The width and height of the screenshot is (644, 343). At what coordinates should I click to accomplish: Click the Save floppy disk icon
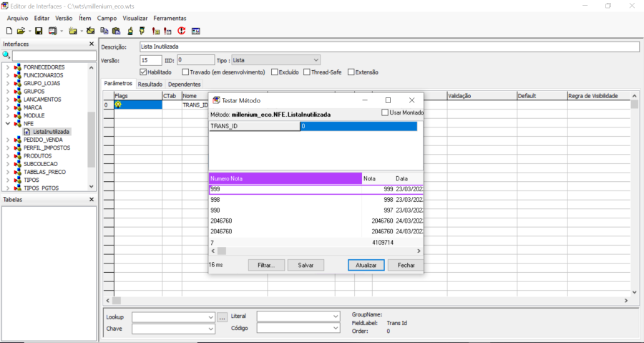pos(39,31)
